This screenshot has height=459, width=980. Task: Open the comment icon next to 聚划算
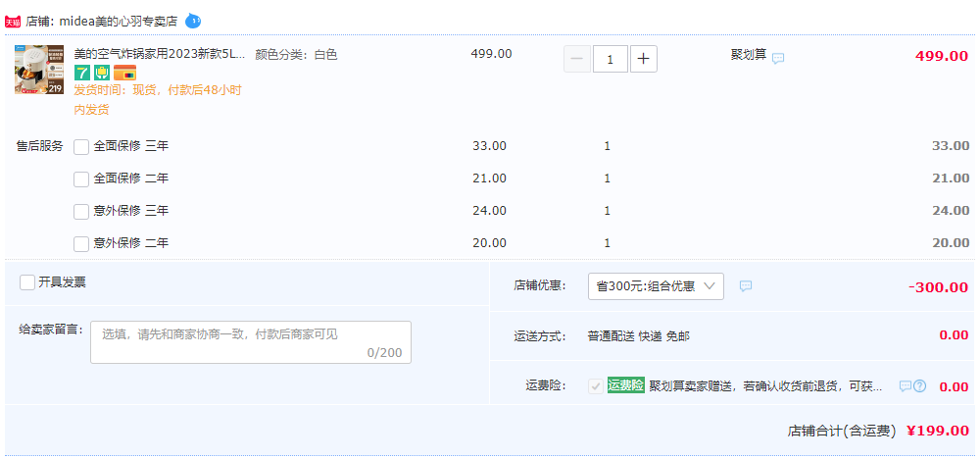pos(778,59)
